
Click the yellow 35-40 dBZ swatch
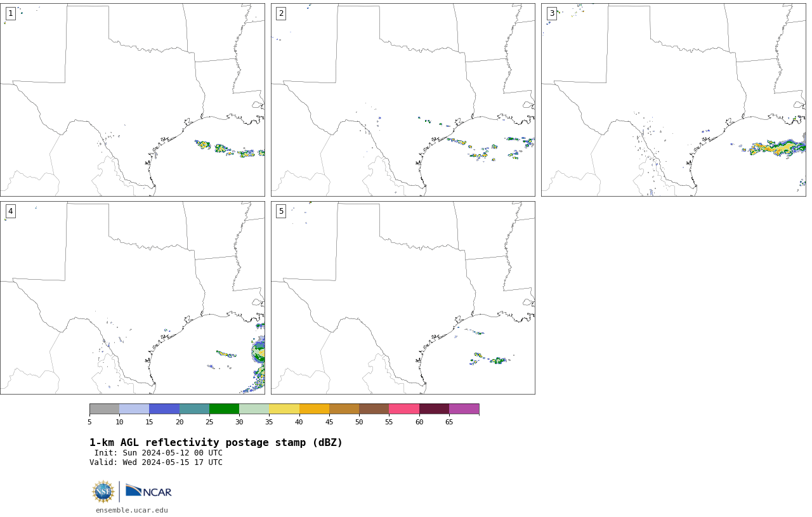tap(284, 409)
